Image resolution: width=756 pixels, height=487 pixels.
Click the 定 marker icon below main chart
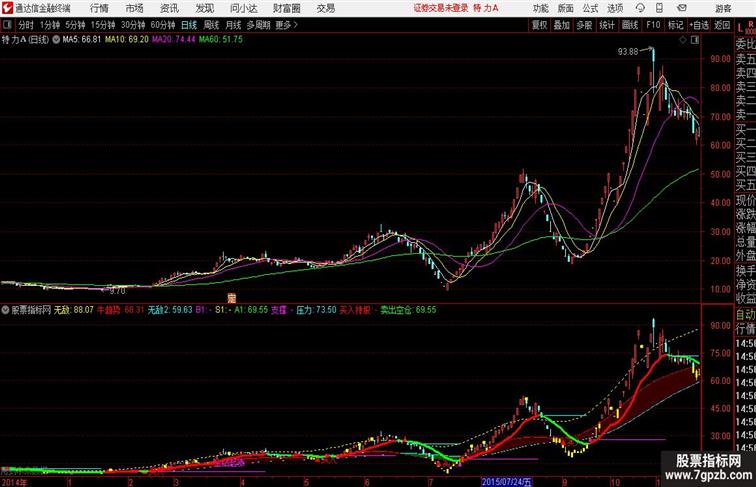pyautogui.click(x=231, y=298)
